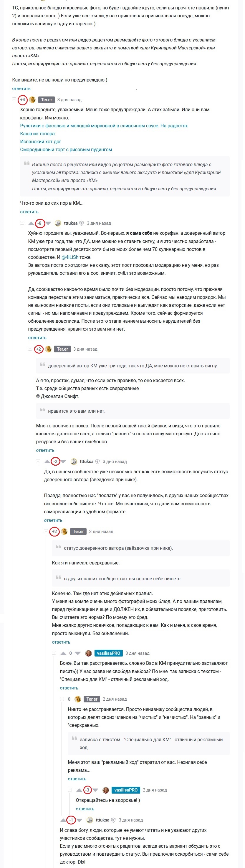Upvote tttuksa's comment rated -1

click(x=63, y=820)
